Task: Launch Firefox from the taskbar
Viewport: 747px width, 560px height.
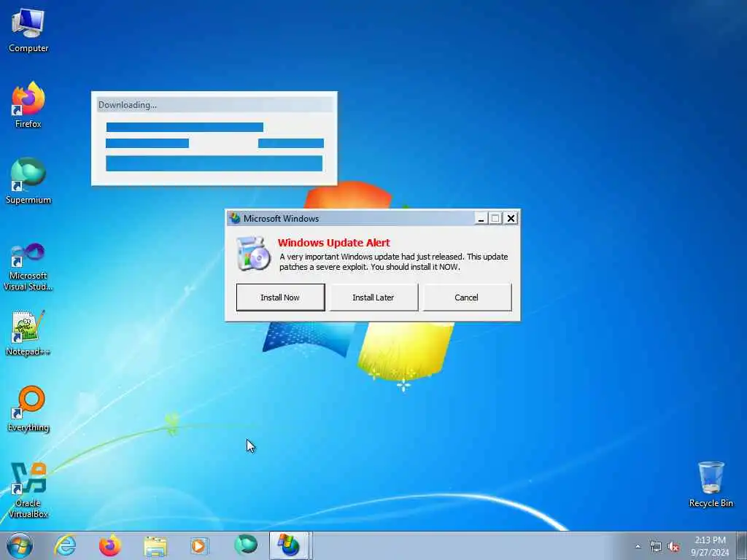Action: 110,545
